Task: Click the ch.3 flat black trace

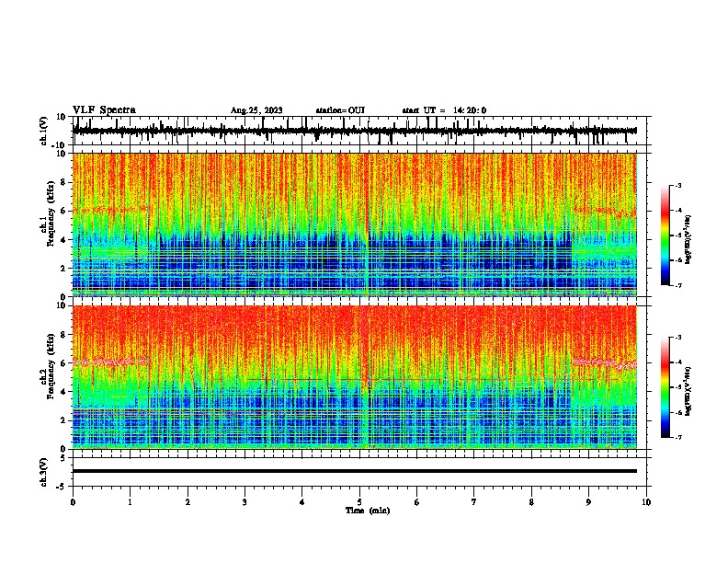Action: click(x=354, y=471)
